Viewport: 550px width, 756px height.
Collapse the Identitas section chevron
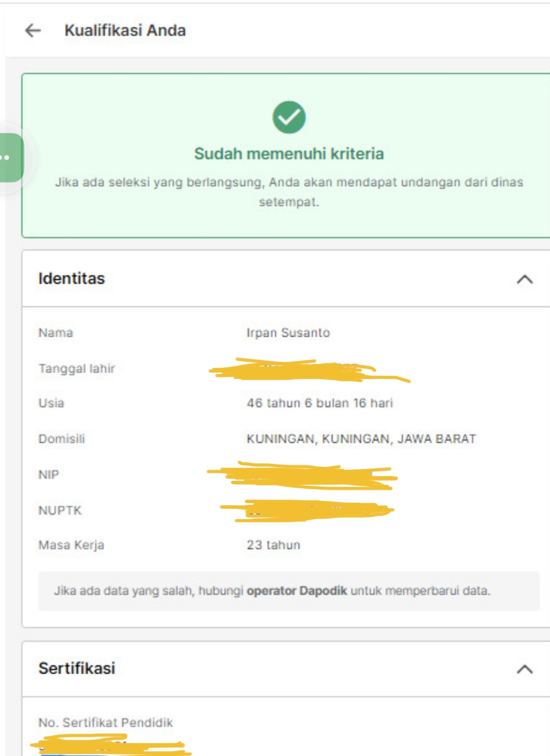tap(524, 279)
